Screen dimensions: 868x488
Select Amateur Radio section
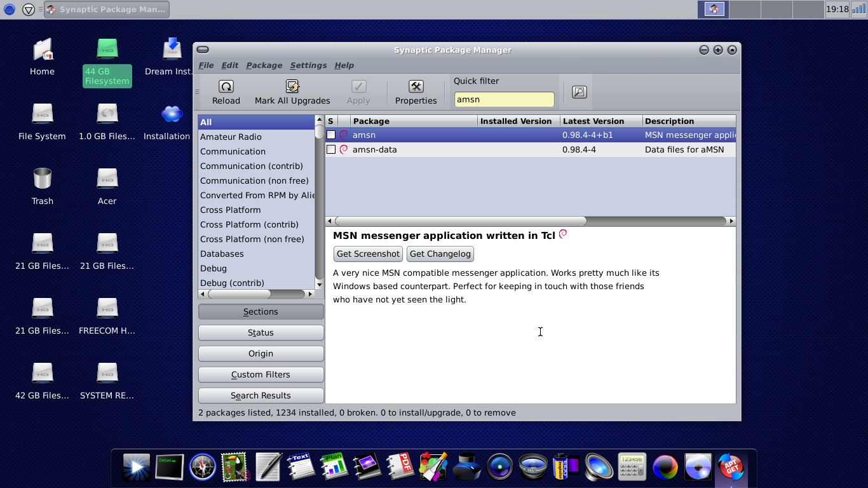(256, 137)
